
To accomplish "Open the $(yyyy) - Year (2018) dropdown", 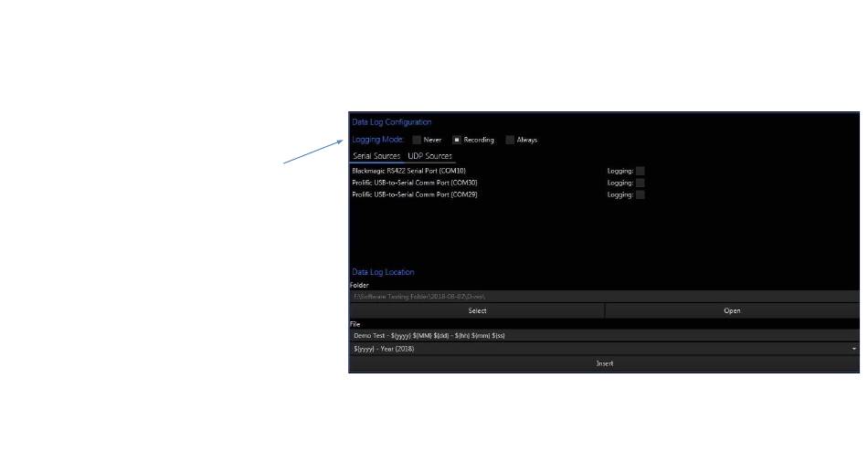I will (605, 349).
